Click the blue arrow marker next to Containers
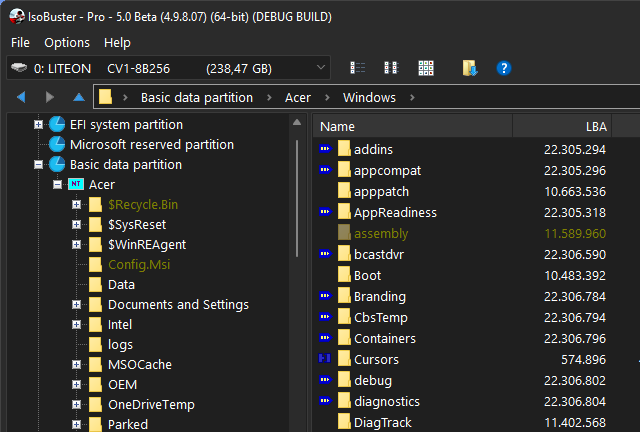Image resolution: width=640 pixels, height=432 pixels. tap(325, 338)
